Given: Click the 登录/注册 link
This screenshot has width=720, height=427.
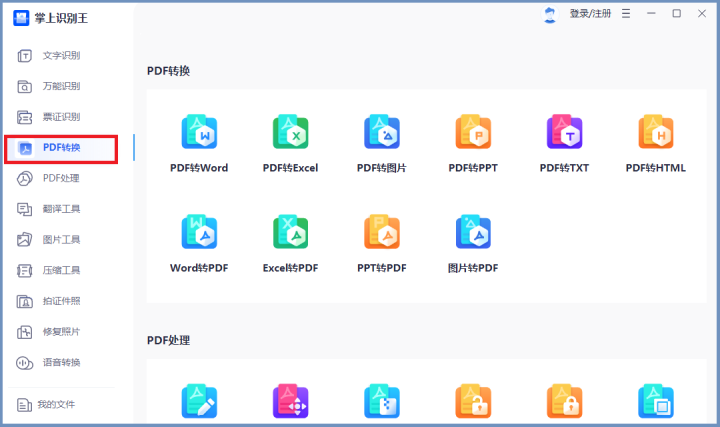Looking at the screenshot, I should [x=590, y=14].
